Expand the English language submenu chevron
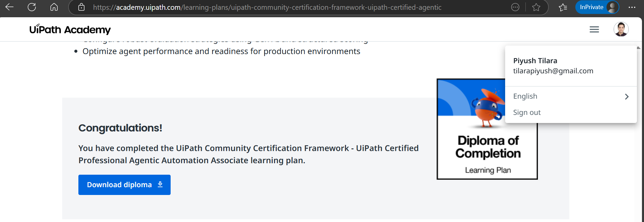The image size is (644, 222). [x=626, y=97]
